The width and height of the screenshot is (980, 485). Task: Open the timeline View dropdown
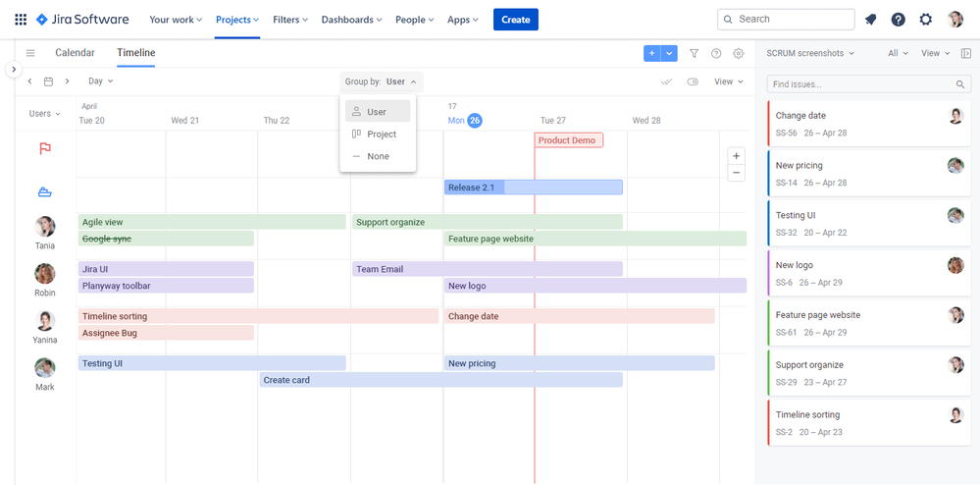coord(729,82)
